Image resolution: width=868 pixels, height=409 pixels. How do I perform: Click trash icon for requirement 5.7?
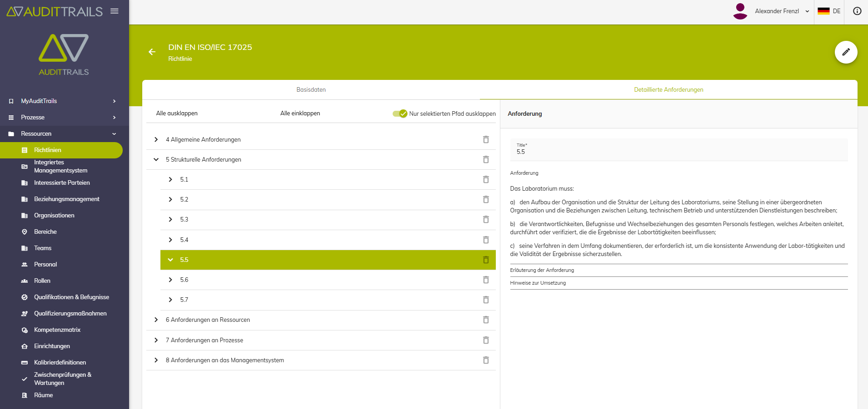pos(486,300)
